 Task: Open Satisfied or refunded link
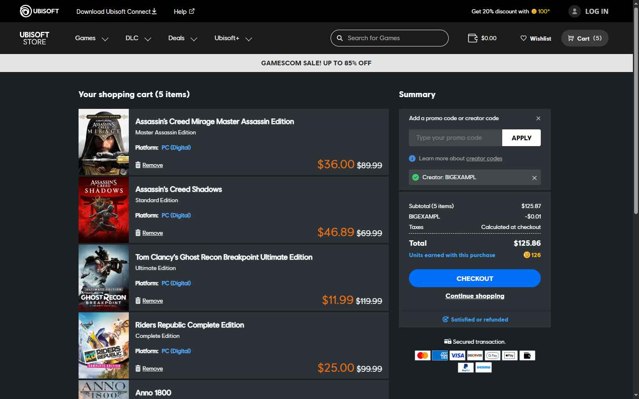click(x=475, y=320)
